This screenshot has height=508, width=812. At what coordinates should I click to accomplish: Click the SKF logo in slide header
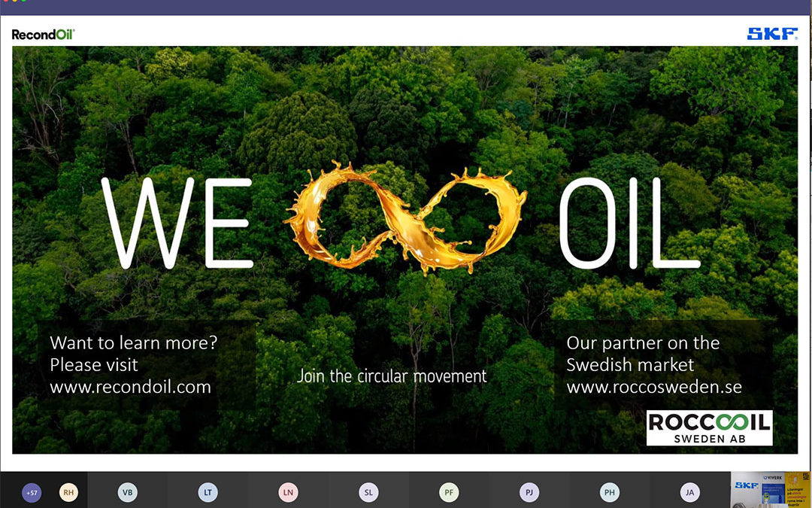click(x=772, y=34)
